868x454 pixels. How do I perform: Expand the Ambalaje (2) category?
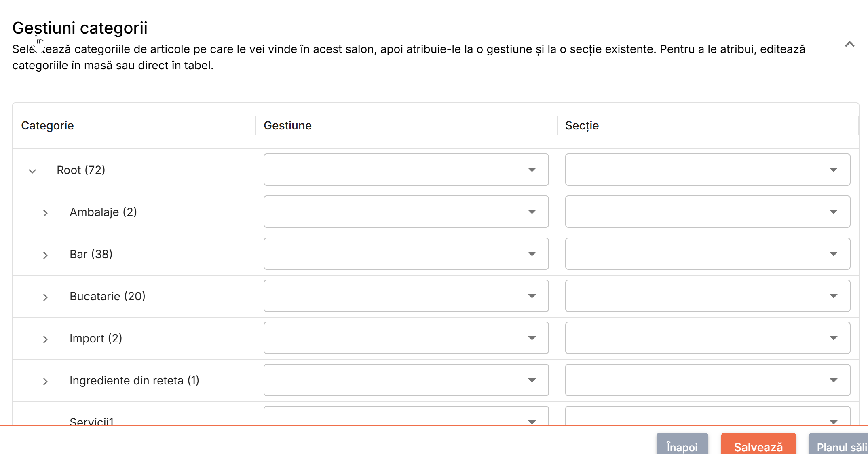point(45,213)
